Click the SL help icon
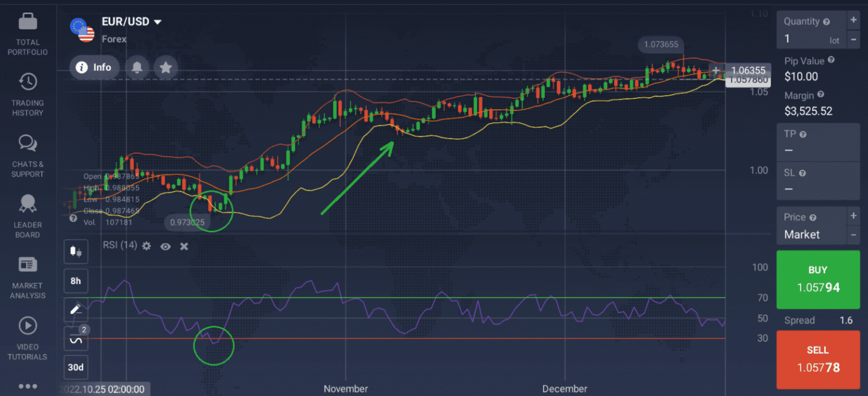The image size is (868, 396). coord(802,174)
